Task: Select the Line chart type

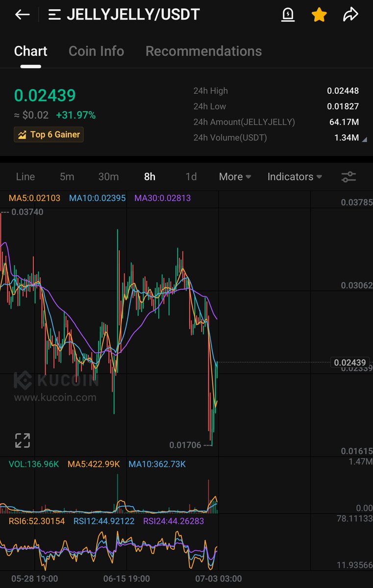Action: click(x=25, y=177)
